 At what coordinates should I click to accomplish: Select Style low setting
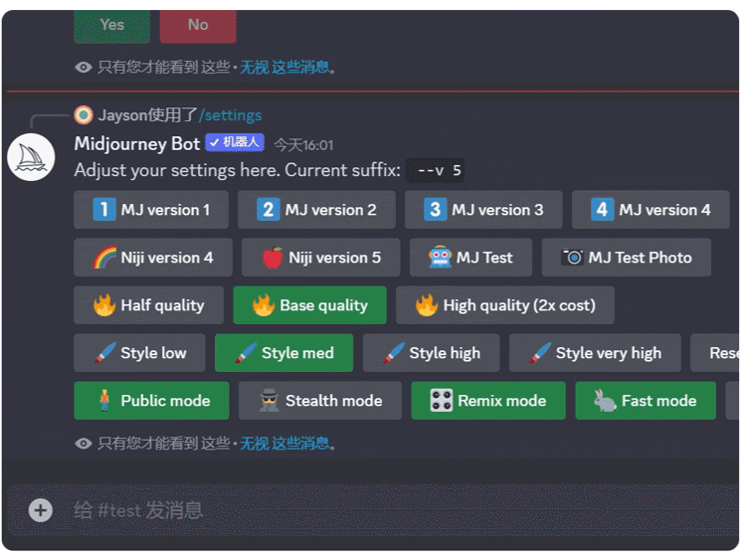[139, 353]
